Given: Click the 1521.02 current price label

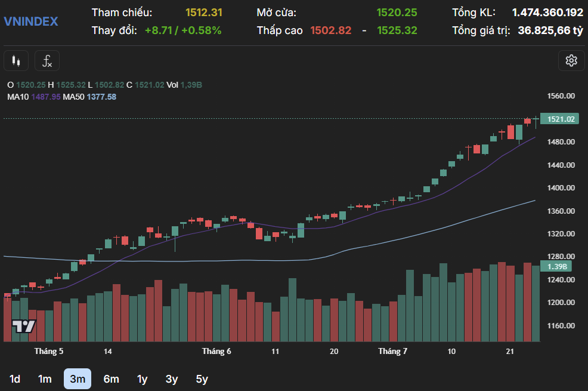Looking at the screenshot, I should coord(560,119).
